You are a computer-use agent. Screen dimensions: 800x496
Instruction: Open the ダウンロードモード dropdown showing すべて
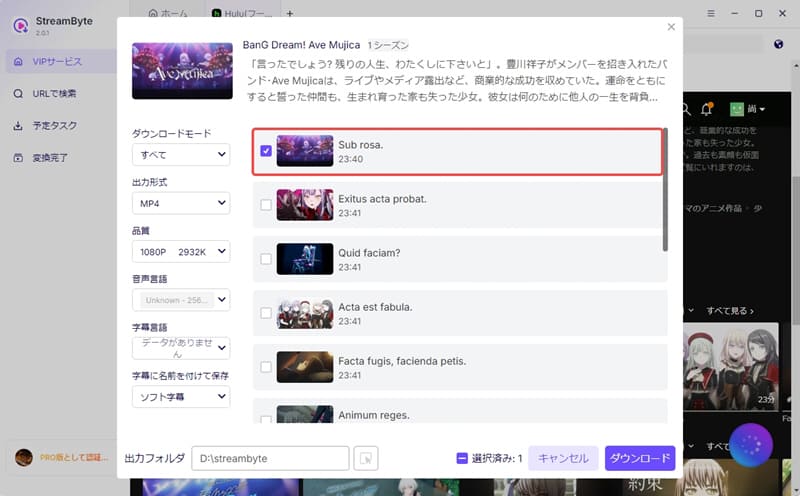tap(181, 155)
